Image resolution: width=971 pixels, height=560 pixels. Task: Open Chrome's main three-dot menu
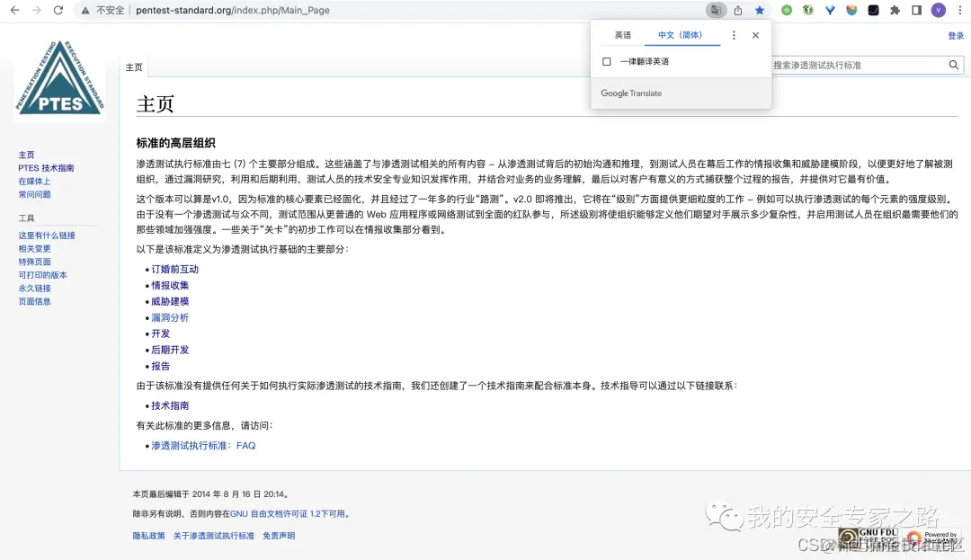point(961,10)
